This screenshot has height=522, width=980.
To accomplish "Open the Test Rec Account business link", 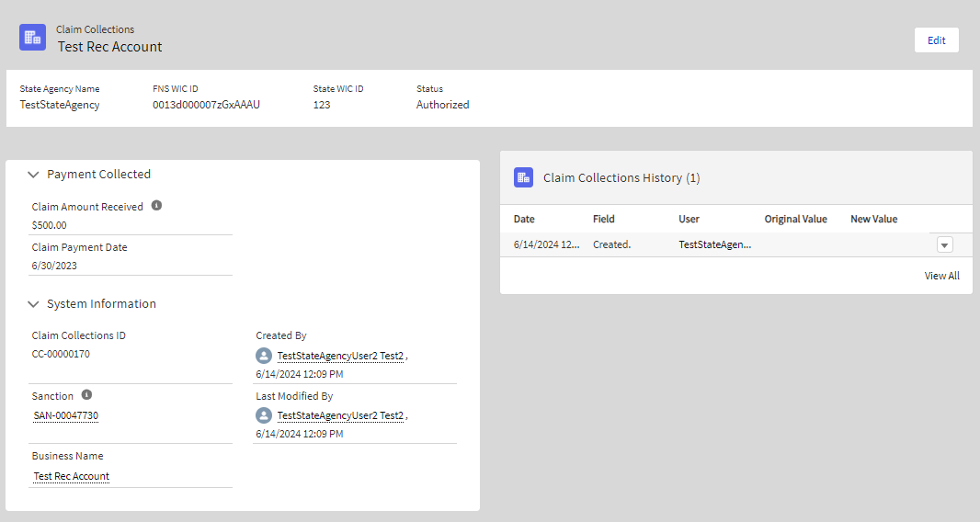I will pyautogui.click(x=72, y=476).
